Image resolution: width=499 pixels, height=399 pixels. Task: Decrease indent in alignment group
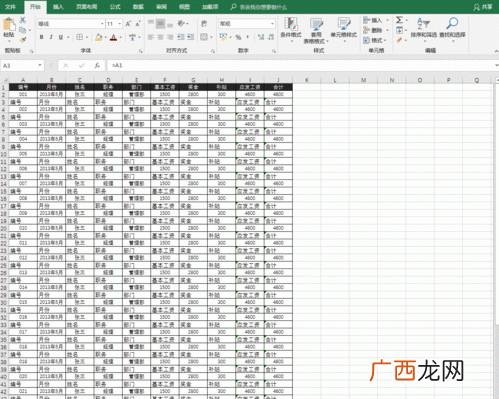[181, 37]
